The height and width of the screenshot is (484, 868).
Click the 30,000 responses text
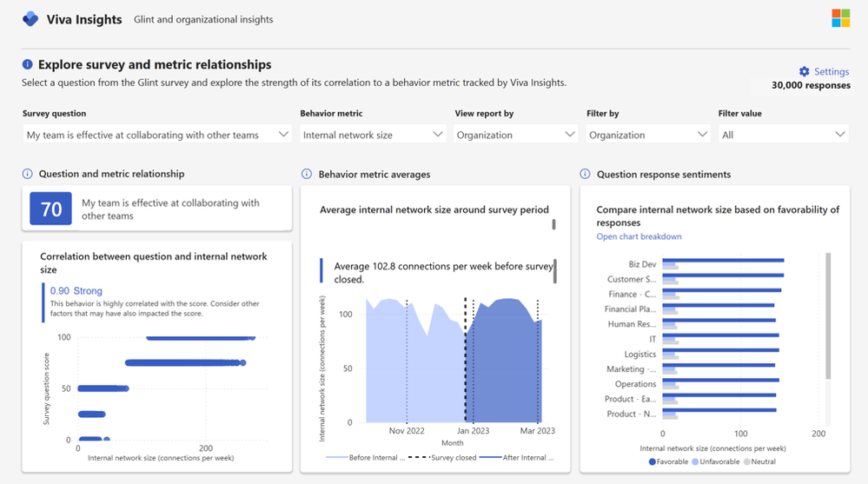811,85
